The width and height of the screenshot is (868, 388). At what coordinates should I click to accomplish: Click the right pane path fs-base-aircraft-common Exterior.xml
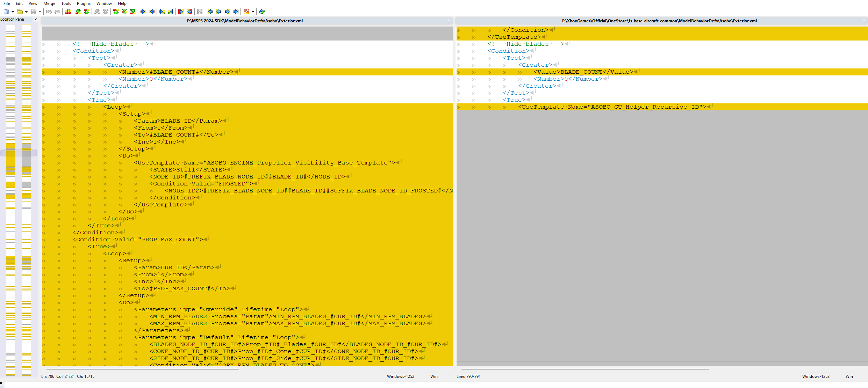coord(659,21)
